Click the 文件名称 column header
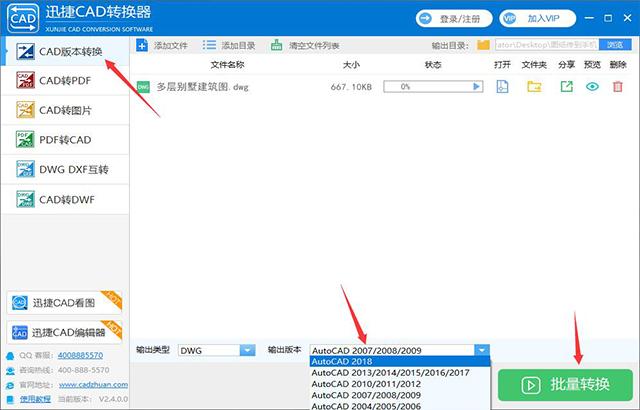Screen dimensions: 640x410 [x=227, y=64]
